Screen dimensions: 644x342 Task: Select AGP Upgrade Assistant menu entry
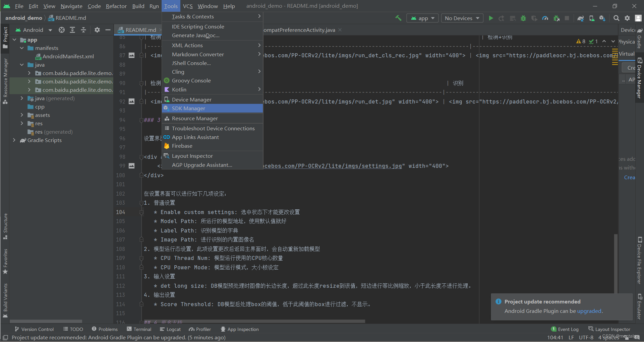pyautogui.click(x=212, y=165)
